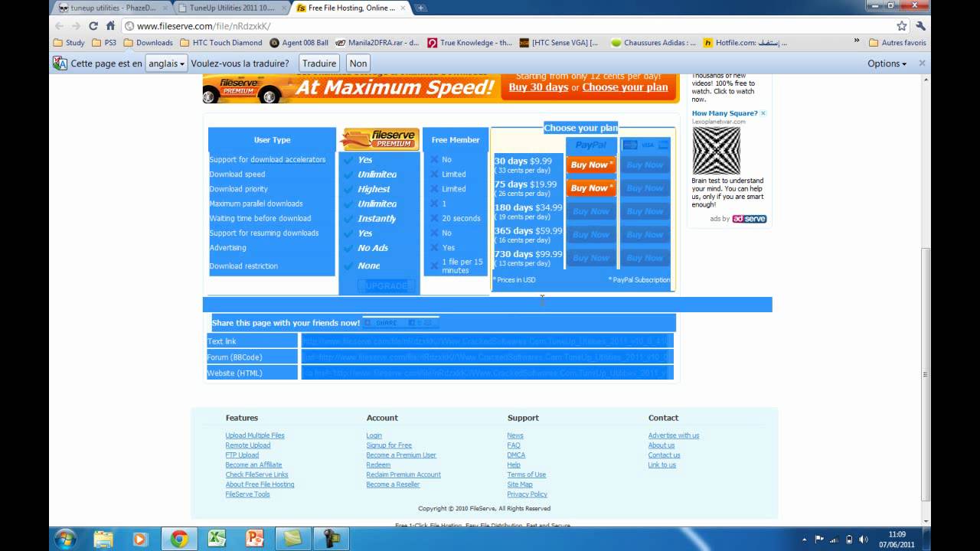Click the optical illusion ad thumbnail

pyautogui.click(x=716, y=151)
